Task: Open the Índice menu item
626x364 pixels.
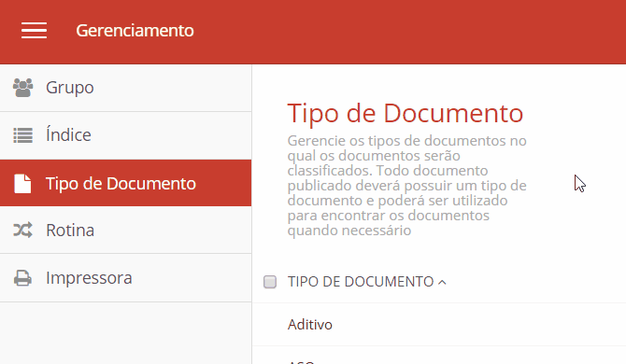Action: [x=126, y=135]
